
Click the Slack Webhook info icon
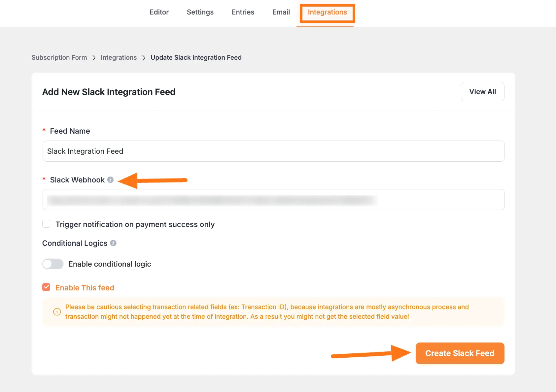coord(111,180)
